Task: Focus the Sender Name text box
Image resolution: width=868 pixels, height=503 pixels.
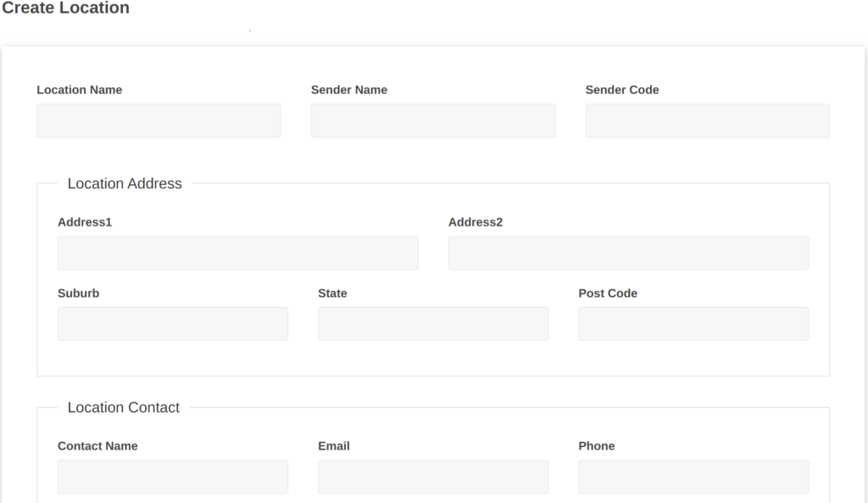Action: click(x=432, y=120)
